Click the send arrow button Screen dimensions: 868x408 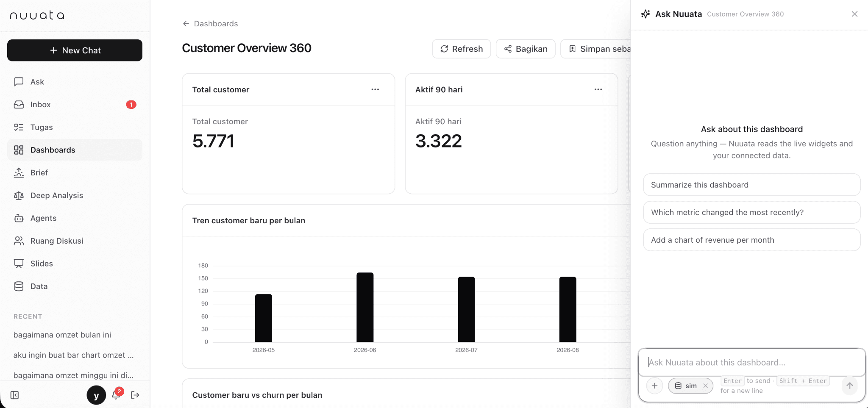tap(850, 386)
